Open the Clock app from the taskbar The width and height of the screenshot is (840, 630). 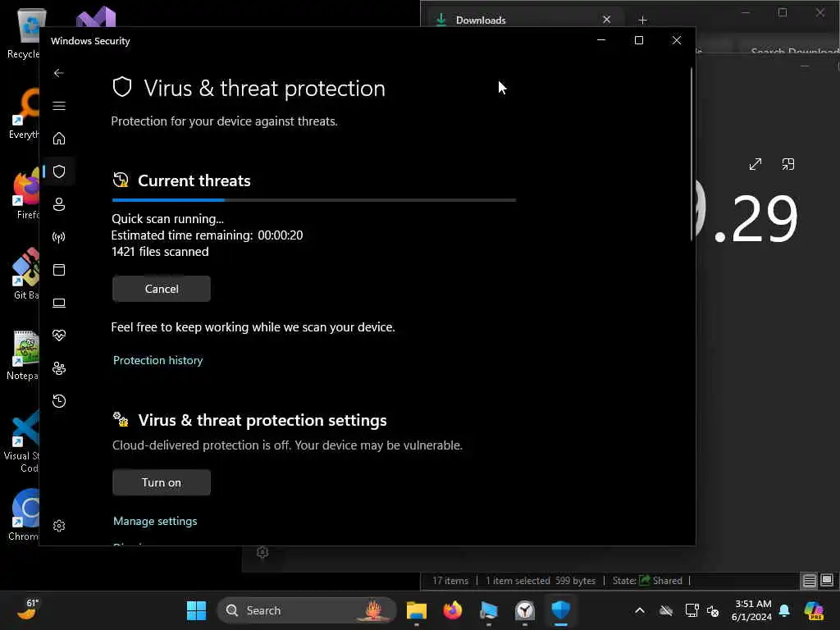coord(525,610)
